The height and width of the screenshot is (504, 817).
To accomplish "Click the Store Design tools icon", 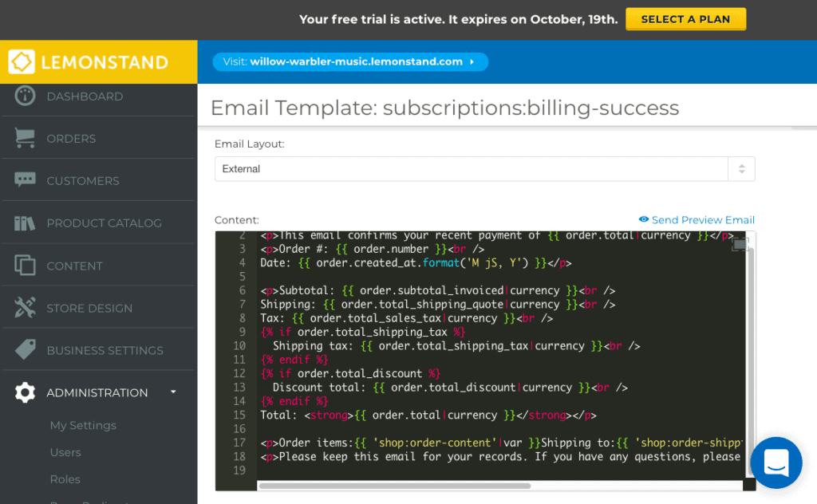I will point(25,308).
